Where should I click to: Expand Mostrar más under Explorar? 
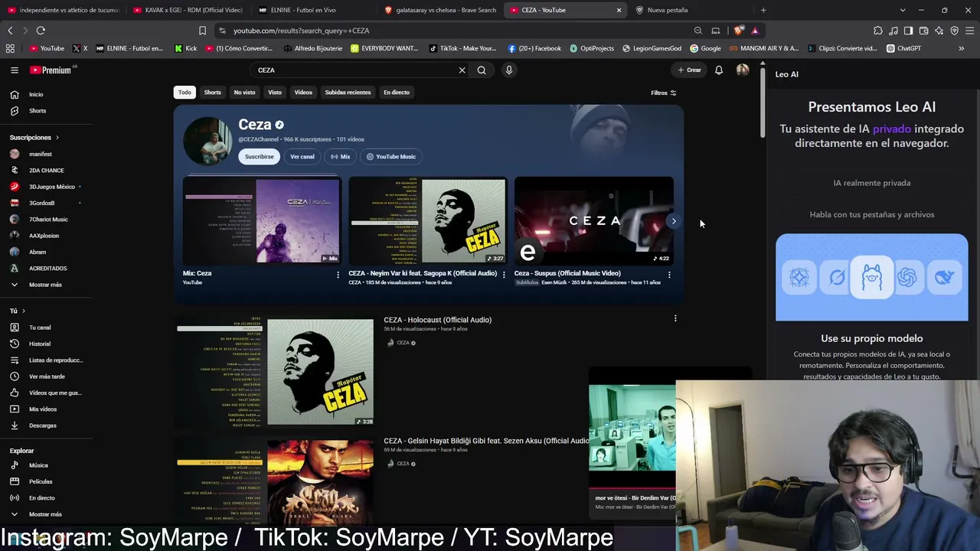click(x=46, y=514)
